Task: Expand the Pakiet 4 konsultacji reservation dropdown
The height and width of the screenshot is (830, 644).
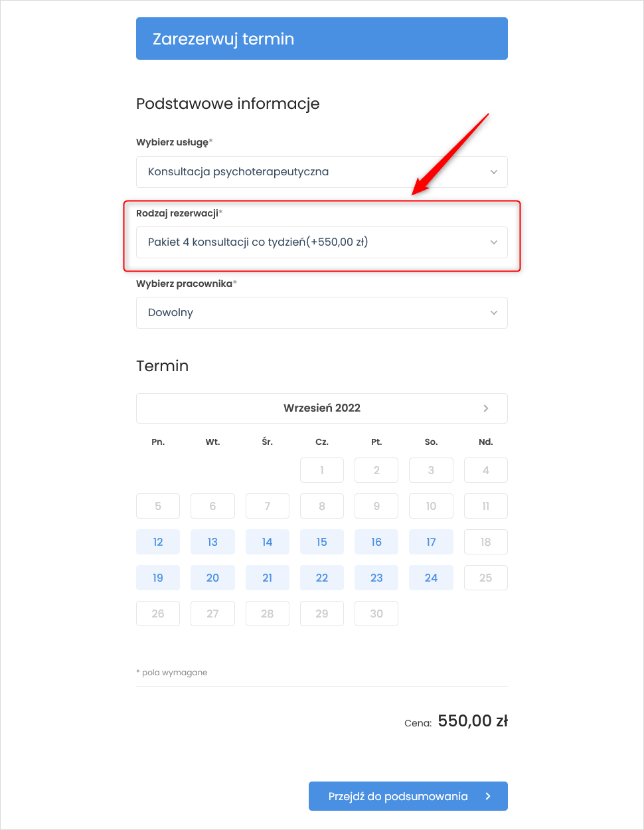Action: (x=322, y=242)
